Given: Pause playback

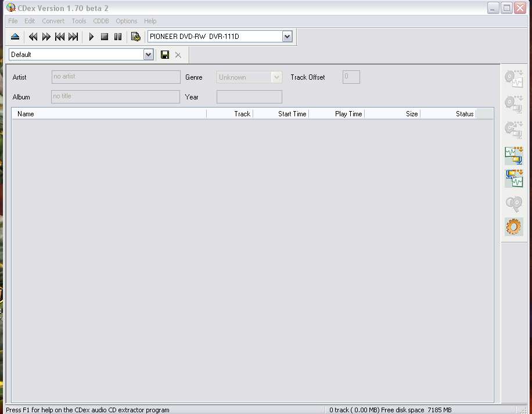Looking at the screenshot, I should (118, 37).
